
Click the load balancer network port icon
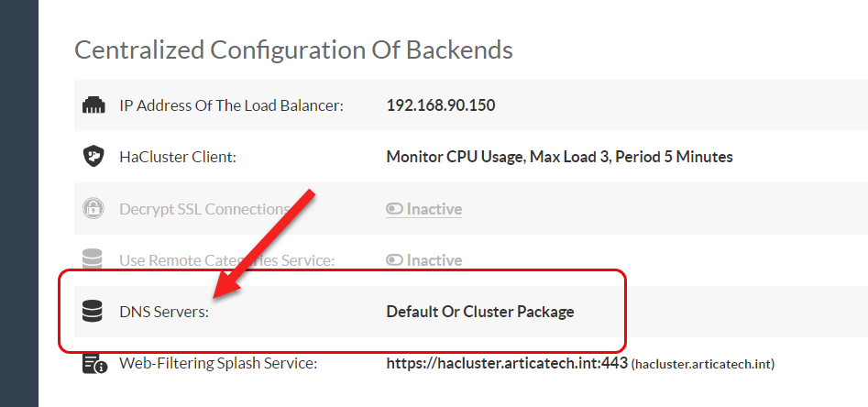[x=93, y=105]
